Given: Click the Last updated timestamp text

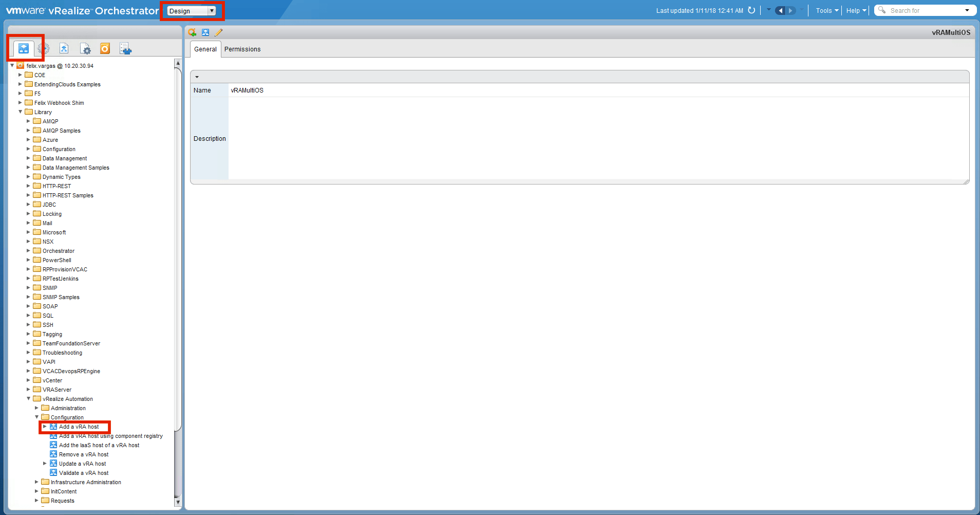Looking at the screenshot, I should click(x=700, y=11).
